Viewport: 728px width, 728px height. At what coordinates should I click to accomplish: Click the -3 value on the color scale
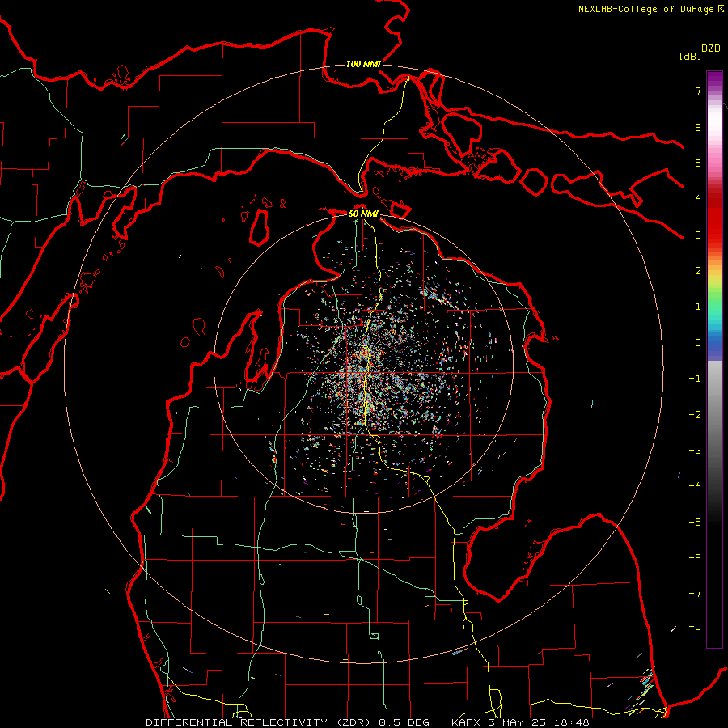(x=695, y=451)
